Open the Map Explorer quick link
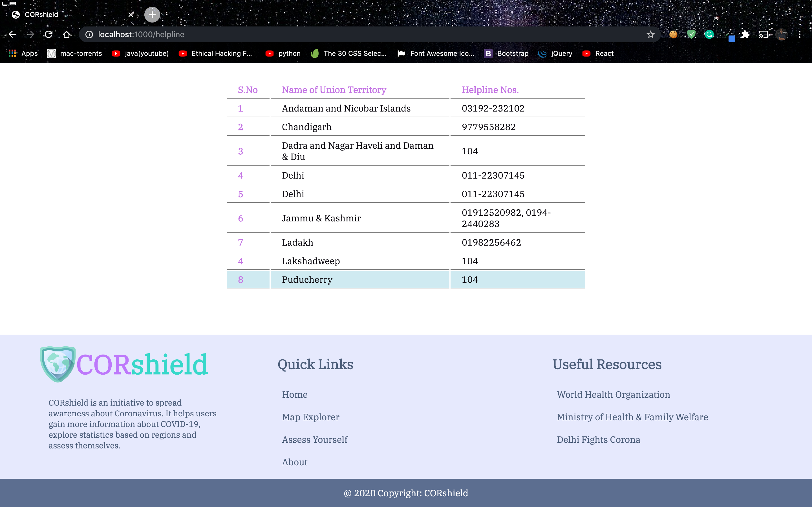The image size is (812, 507). point(310,417)
